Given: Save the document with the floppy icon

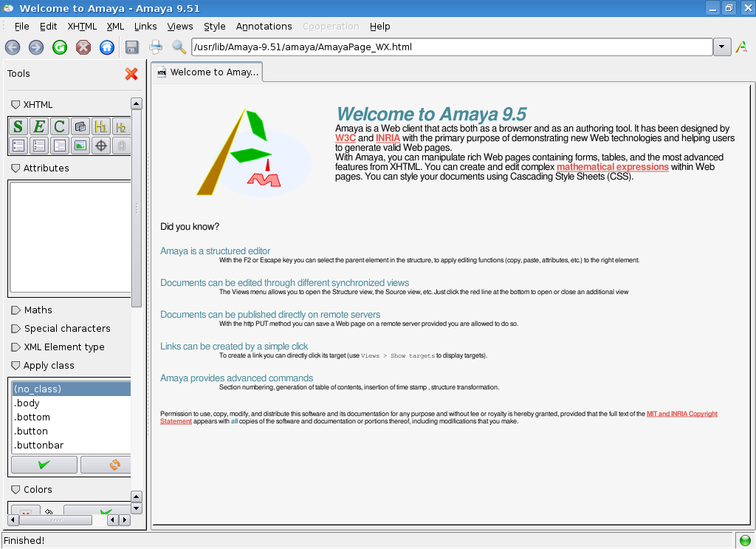Looking at the screenshot, I should 131,47.
